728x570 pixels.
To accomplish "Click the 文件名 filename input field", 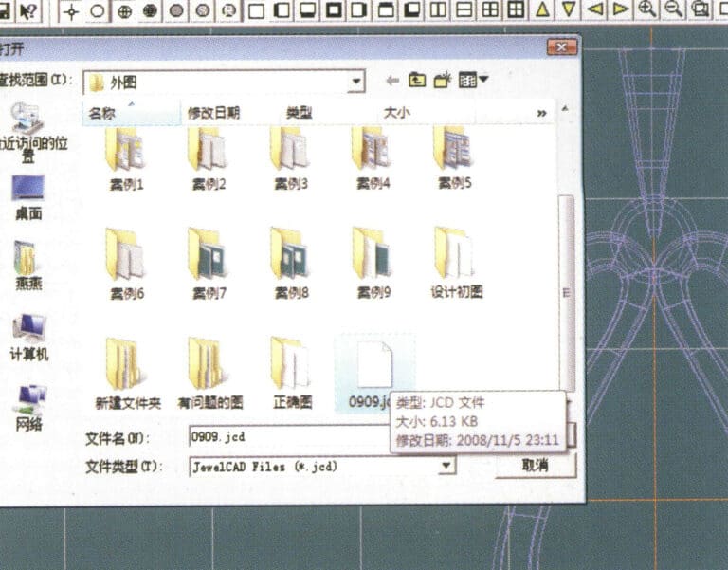I will click(x=289, y=436).
